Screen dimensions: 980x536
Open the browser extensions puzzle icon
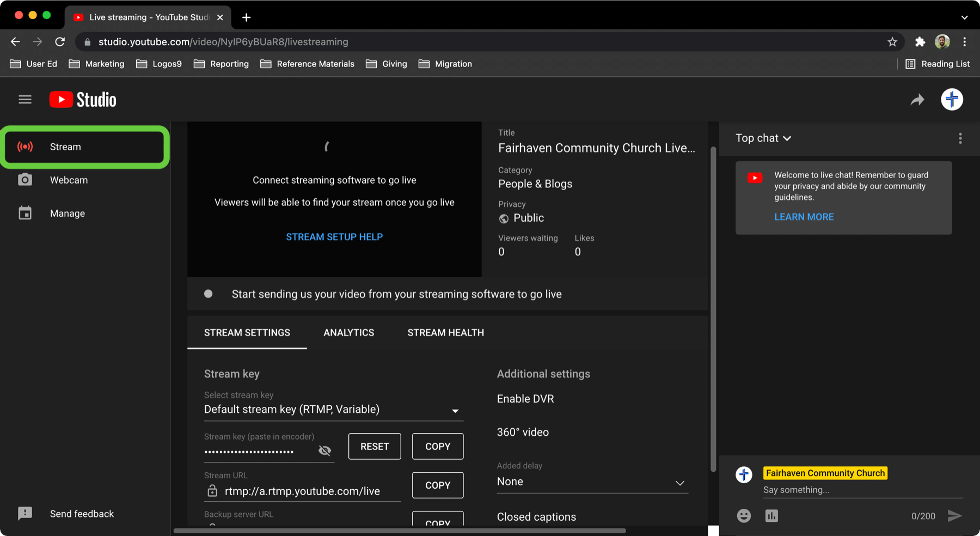(x=920, y=41)
